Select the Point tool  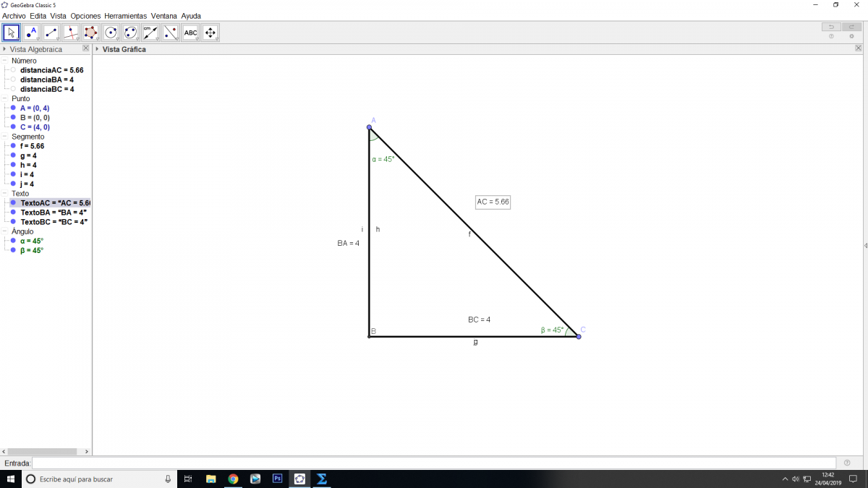click(x=30, y=33)
